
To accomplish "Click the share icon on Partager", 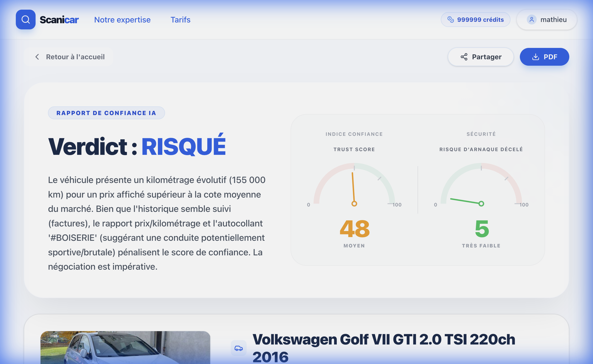I will [x=464, y=57].
